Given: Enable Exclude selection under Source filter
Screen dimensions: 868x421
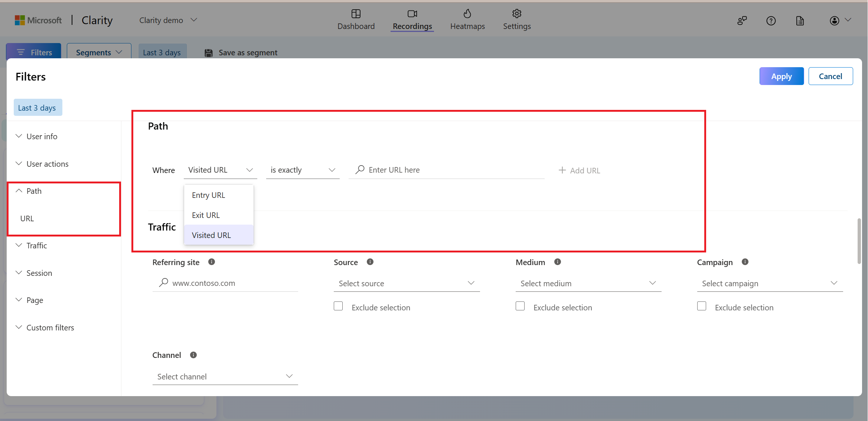Looking at the screenshot, I should click(x=338, y=306).
